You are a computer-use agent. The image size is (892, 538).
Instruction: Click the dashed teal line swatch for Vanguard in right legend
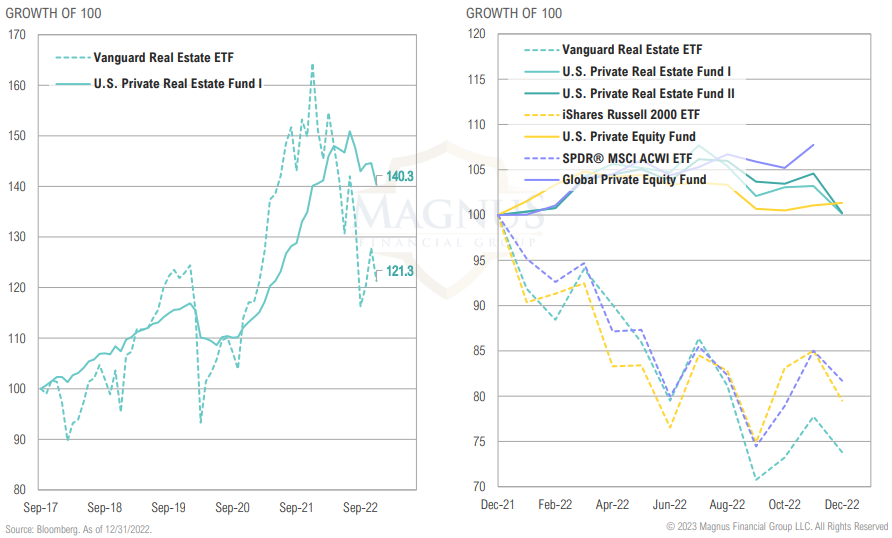pyautogui.click(x=538, y=49)
